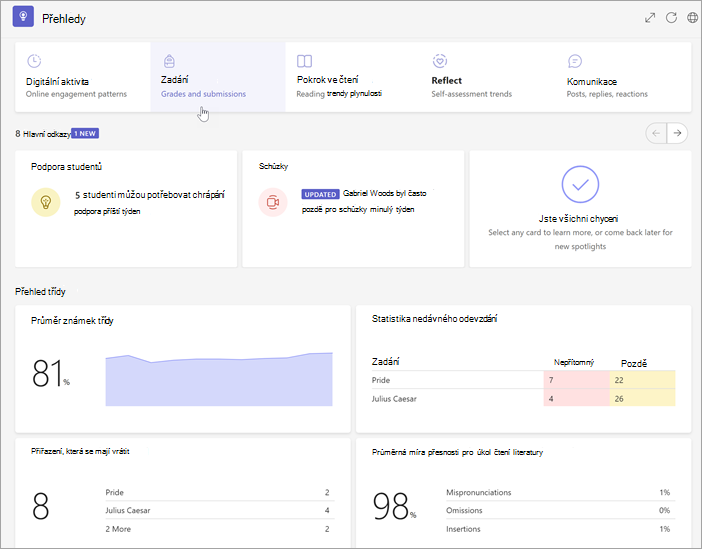Click the chat bubble icon for Komunikace
The image size is (702, 549).
pos(575,61)
